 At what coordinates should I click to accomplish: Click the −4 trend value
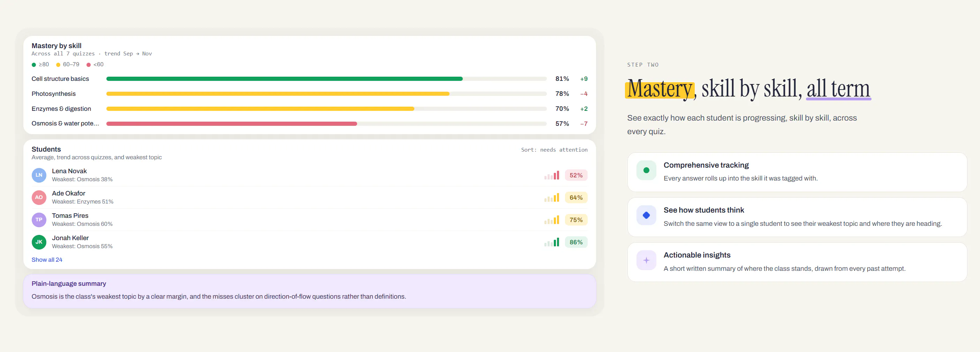[x=583, y=93]
